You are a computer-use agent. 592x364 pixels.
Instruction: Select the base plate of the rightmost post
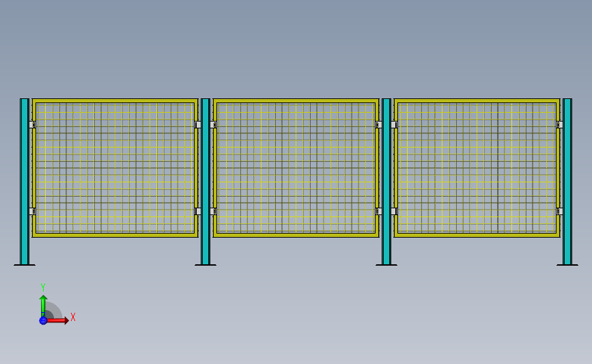pyautogui.click(x=567, y=265)
